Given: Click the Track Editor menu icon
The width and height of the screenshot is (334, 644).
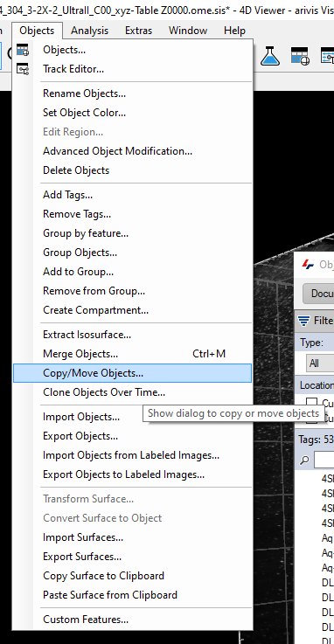Looking at the screenshot, I should [x=23, y=69].
